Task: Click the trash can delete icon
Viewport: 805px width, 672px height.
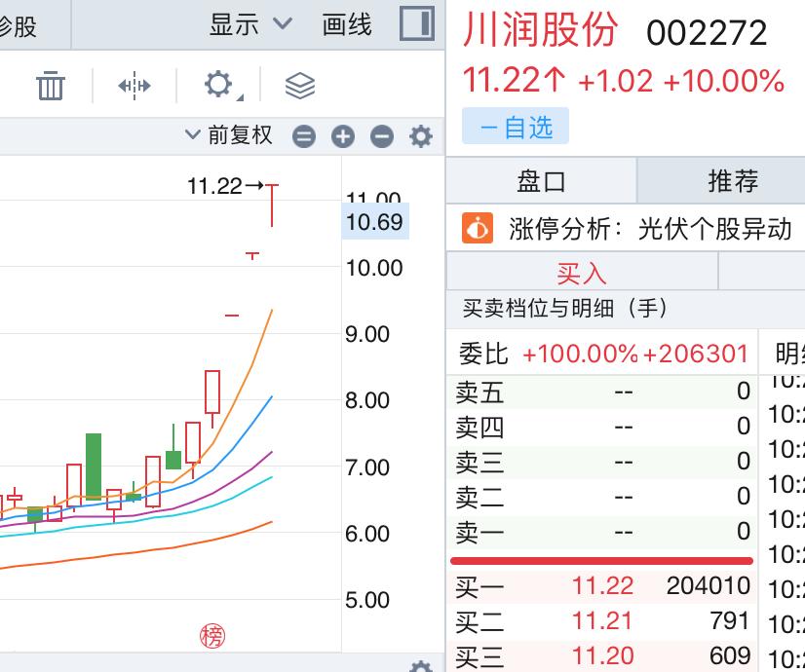Action: 51,86
